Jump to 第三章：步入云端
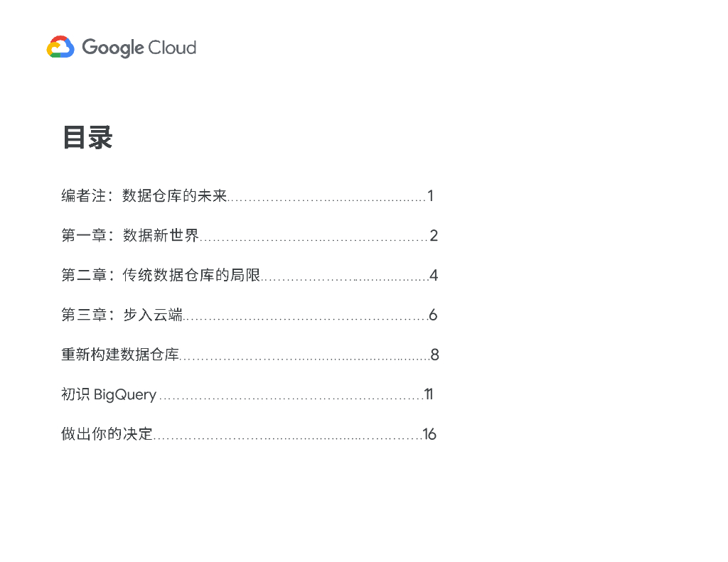Viewport: 728px width, 562px height. (x=122, y=315)
